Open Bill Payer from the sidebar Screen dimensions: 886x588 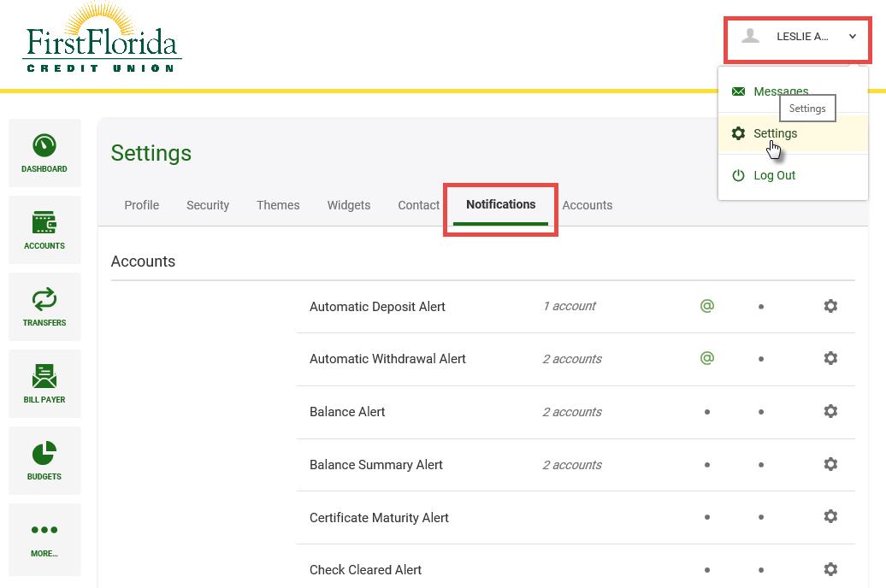tap(44, 383)
